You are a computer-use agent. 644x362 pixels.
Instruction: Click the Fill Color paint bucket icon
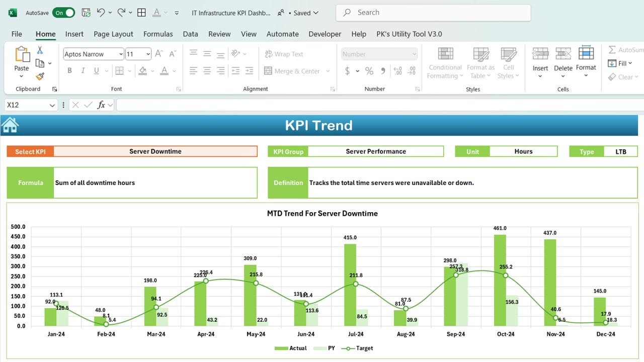(x=142, y=71)
